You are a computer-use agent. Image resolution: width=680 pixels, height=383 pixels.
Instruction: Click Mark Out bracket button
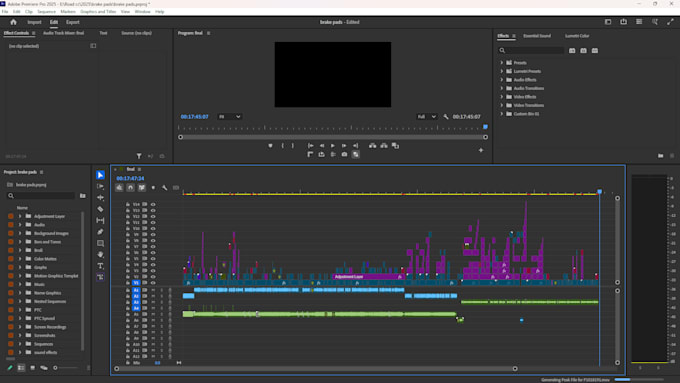coord(293,146)
